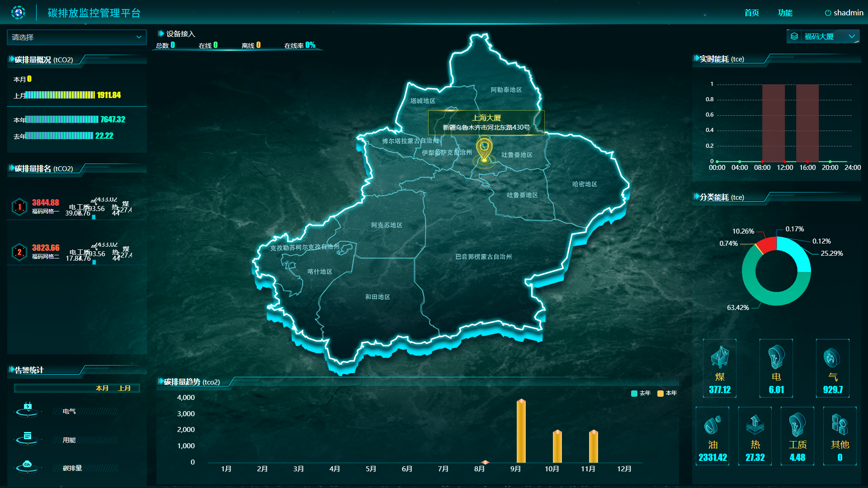Click the 其他 category icon

840,425
